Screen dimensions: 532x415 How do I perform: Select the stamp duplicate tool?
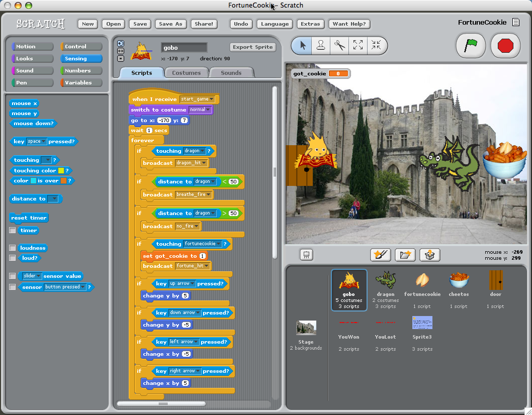coord(321,46)
